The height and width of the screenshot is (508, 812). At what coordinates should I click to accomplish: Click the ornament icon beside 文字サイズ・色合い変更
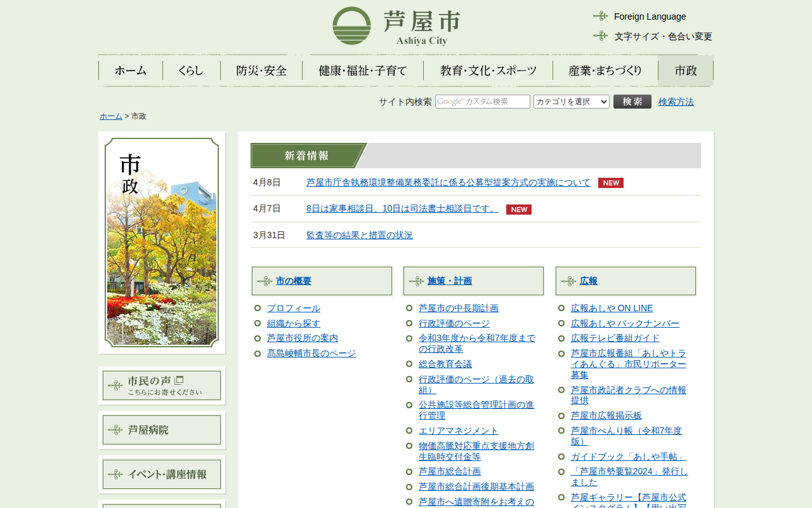(600, 36)
